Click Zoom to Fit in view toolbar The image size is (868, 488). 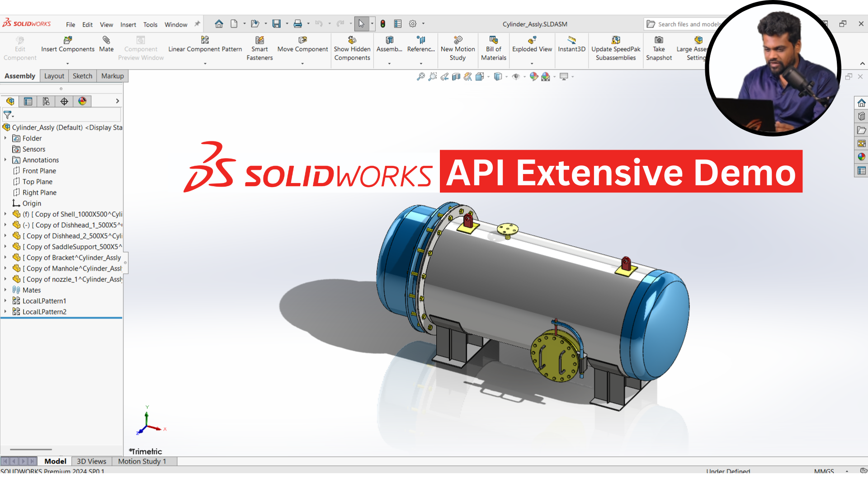(x=420, y=77)
